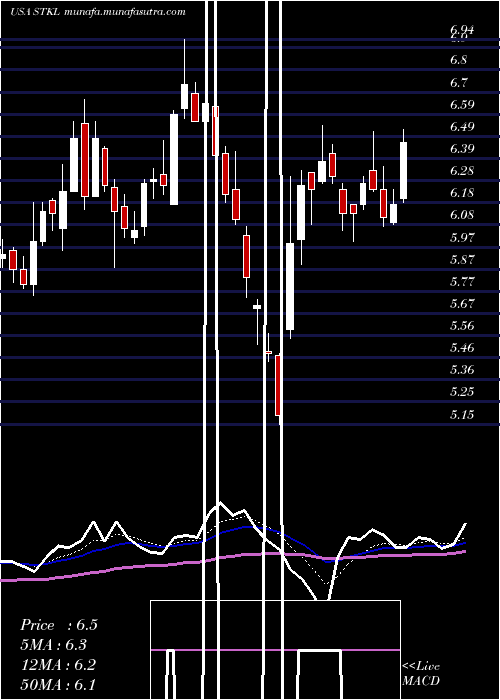Click the 5.97 price axis label
Screen dimensions: 500x700
click(462, 237)
